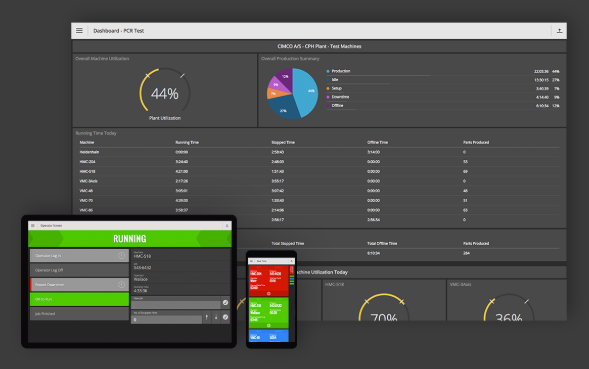Confirm the New Job field checkmark
This screenshot has width=589, height=369.
[x=225, y=302]
